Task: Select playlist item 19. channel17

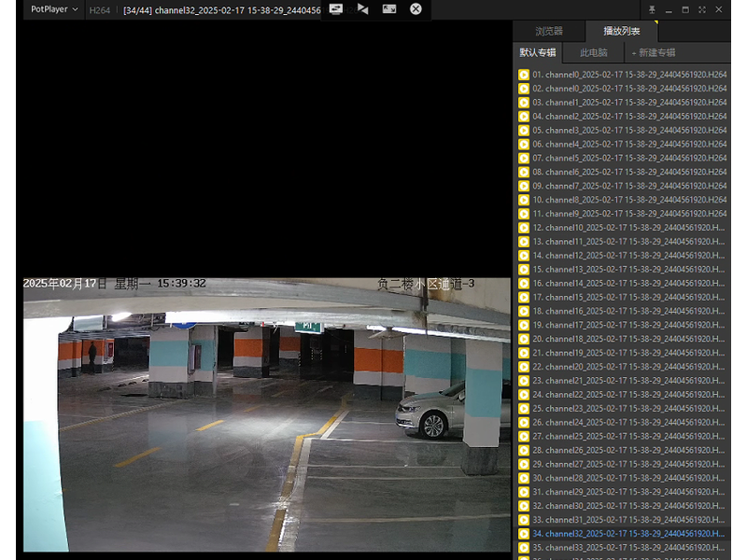Action: coord(622,325)
